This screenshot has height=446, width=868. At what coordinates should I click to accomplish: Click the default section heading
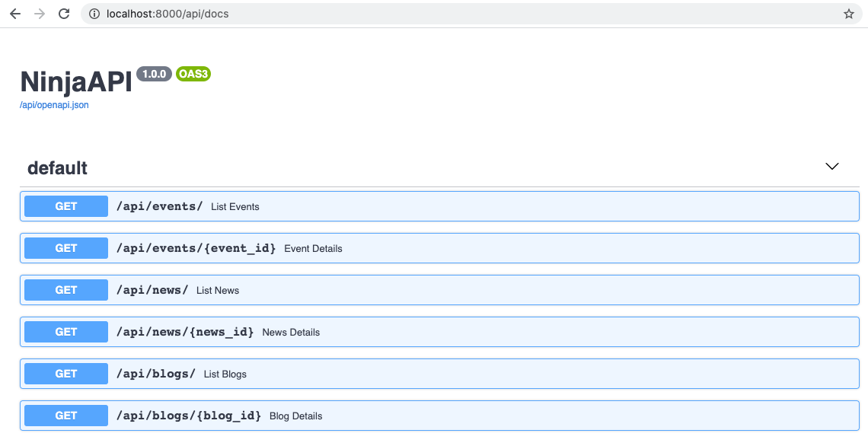[x=57, y=168]
